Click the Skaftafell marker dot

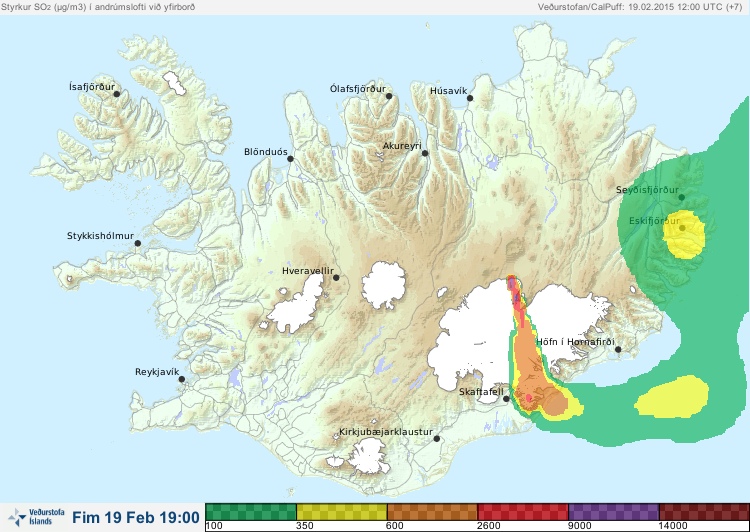(506, 399)
